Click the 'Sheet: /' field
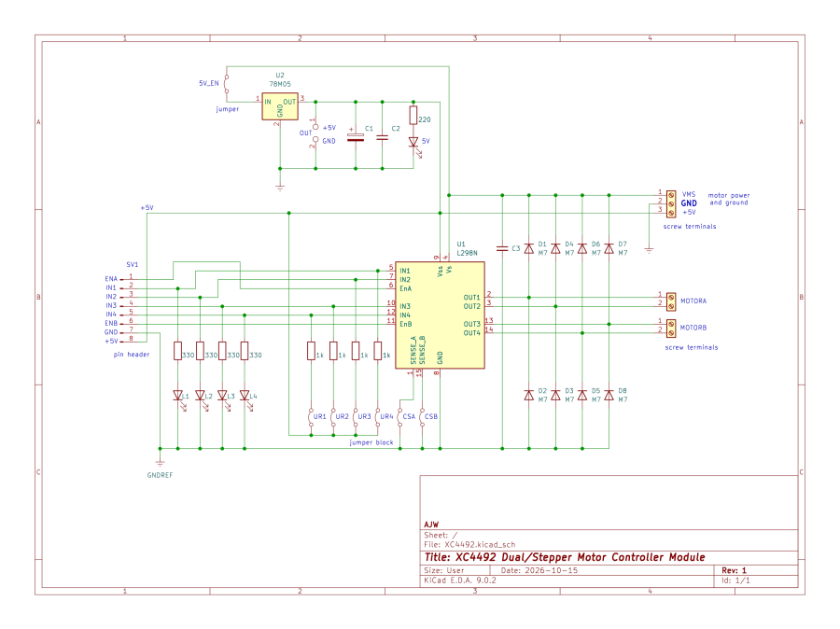The image size is (840, 629). pyautogui.click(x=441, y=536)
